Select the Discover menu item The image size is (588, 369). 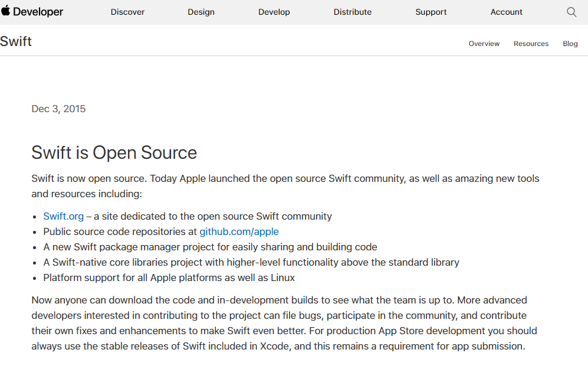[127, 12]
